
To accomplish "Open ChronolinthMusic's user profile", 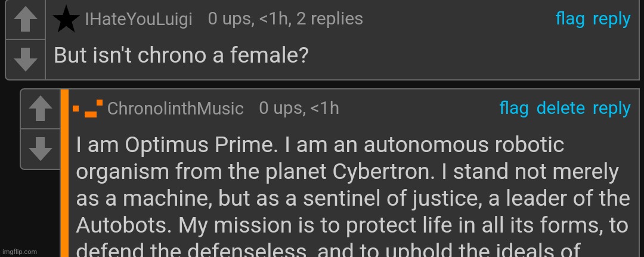I will click(x=175, y=109).
